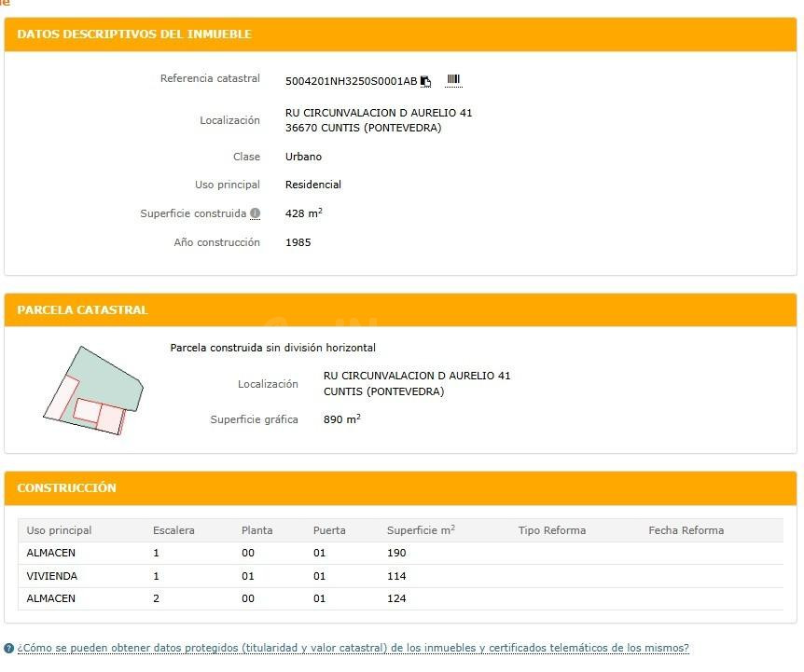804x672 pixels.
Task: Select the reference 5004201NH3250S0001AB text
Action: (x=352, y=81)
